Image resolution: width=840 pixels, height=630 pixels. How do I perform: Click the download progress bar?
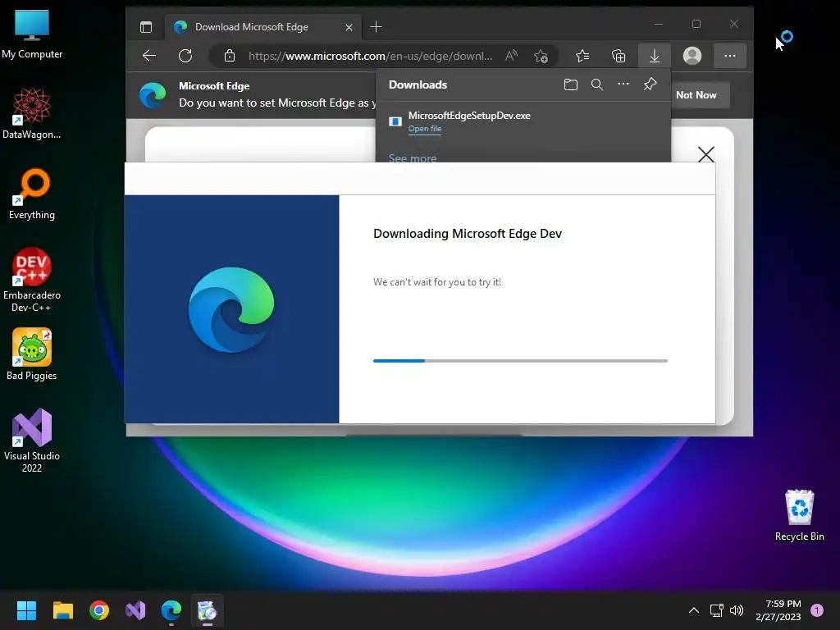tap(520, 361)
